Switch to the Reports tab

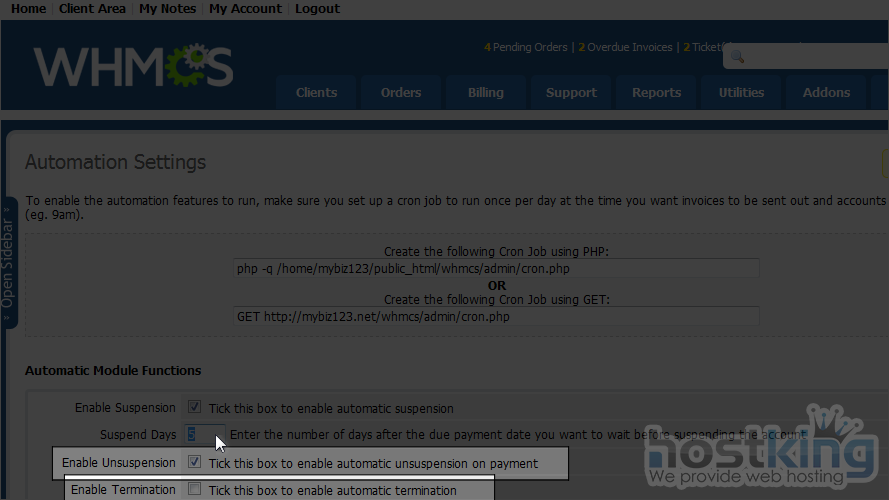(656, 93)
